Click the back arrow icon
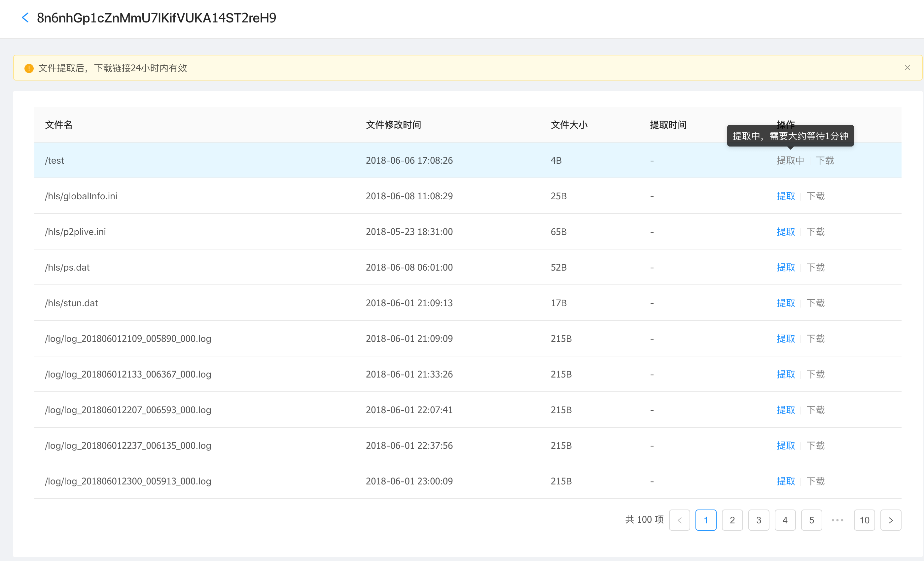The image size is (924, 561). [x=25, y=17]
